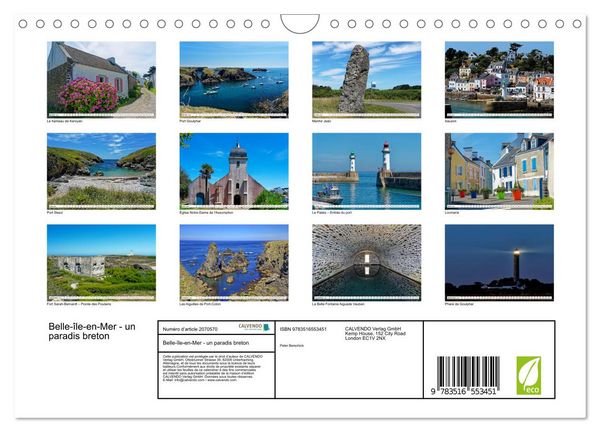Click the green eco leaf icon
Screen dimensions: 600x432
pyautogui.click(x=529, y=375)
